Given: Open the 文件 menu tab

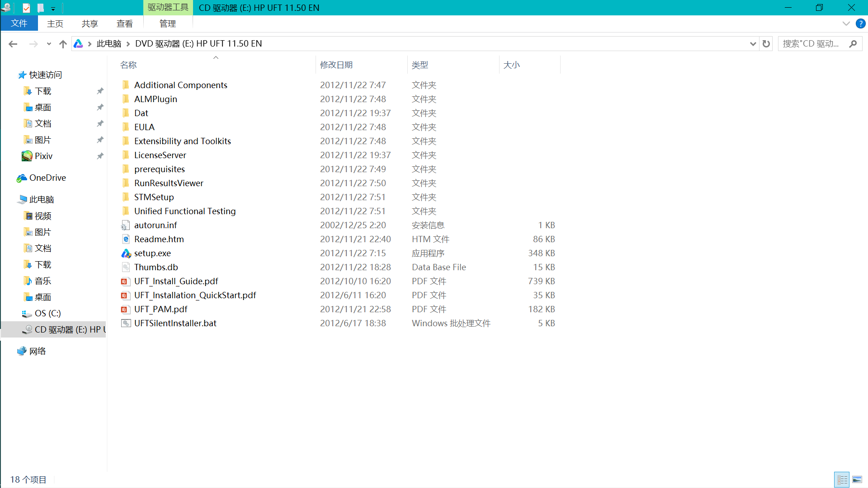Looking at the screenshot, I should point(19,23).
